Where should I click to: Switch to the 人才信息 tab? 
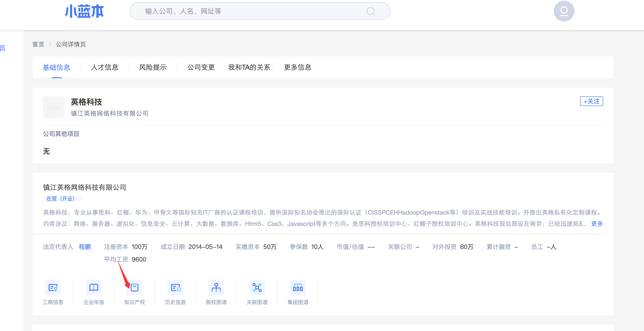pos(104,67)
